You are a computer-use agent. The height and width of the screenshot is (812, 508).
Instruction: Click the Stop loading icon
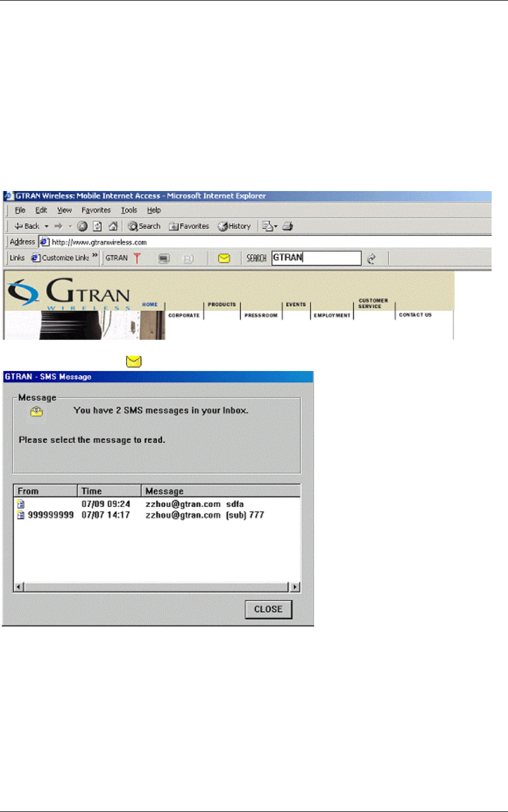(x=82, y=226)
